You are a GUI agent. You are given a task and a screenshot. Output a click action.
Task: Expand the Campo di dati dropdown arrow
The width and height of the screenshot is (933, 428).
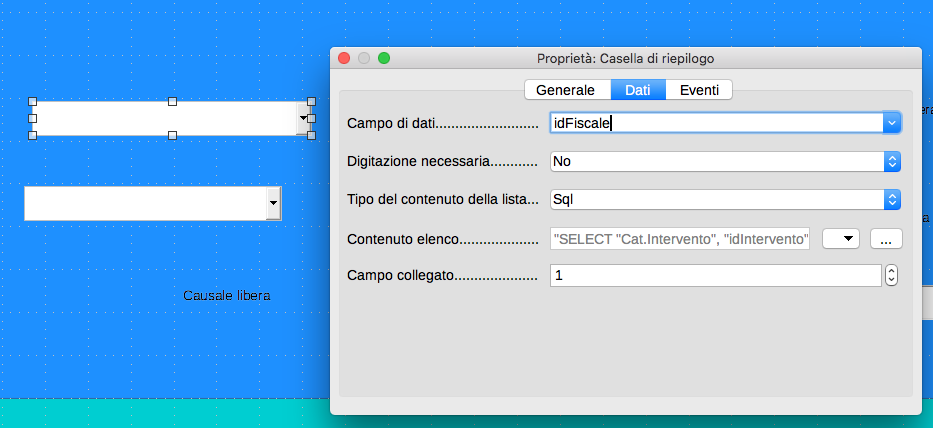point(892,123)
